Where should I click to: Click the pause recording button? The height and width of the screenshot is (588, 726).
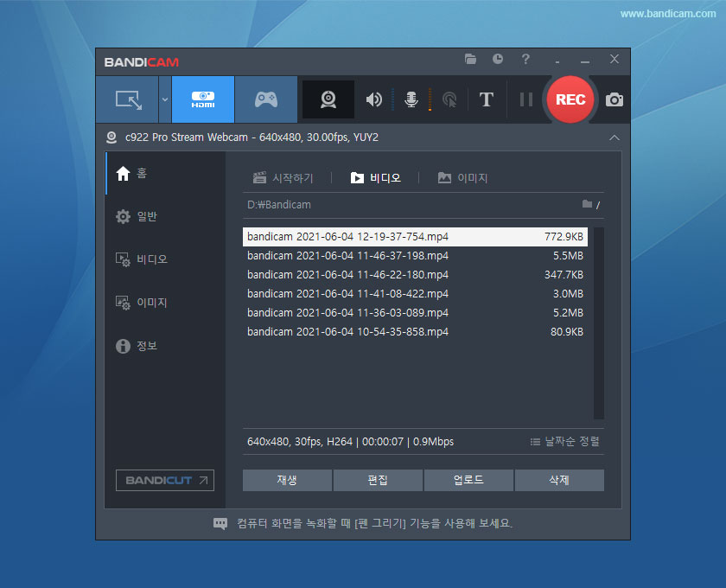[x=526, y=99]
